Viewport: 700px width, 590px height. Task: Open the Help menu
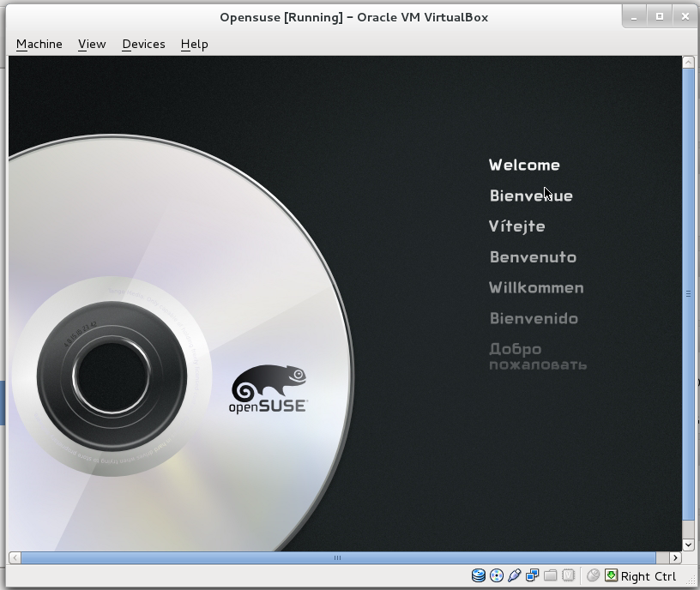coord(194,44)
